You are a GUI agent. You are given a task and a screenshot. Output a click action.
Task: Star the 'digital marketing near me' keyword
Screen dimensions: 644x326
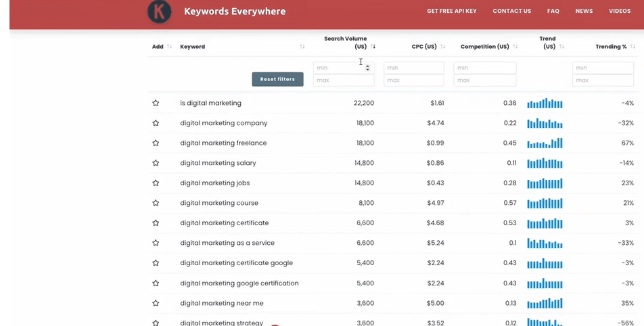156,303
